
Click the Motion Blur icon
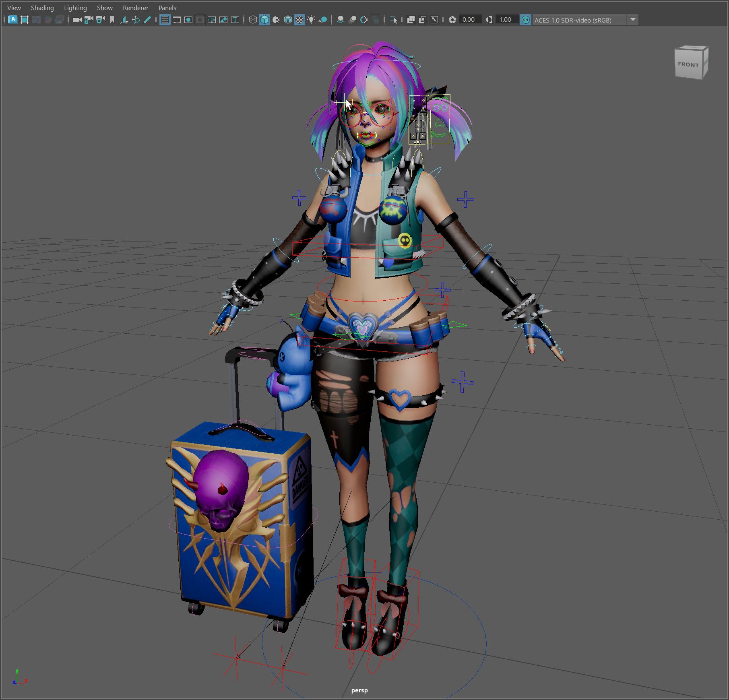[x=352, y=20]
